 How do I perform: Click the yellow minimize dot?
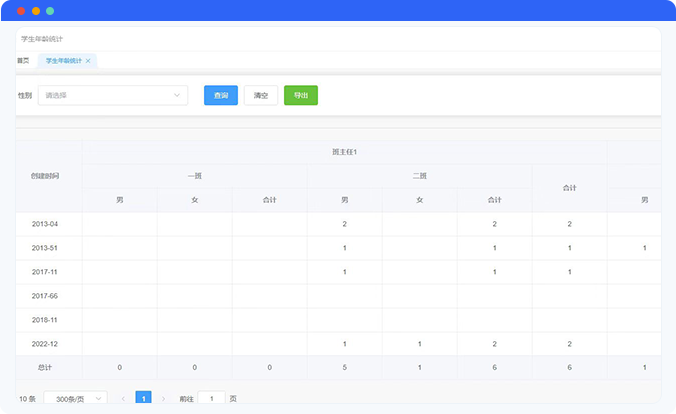pos(36,10)
